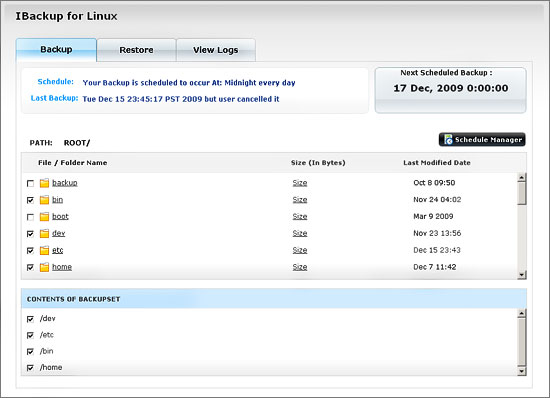Click the backup folder icon

coord(44,183)
